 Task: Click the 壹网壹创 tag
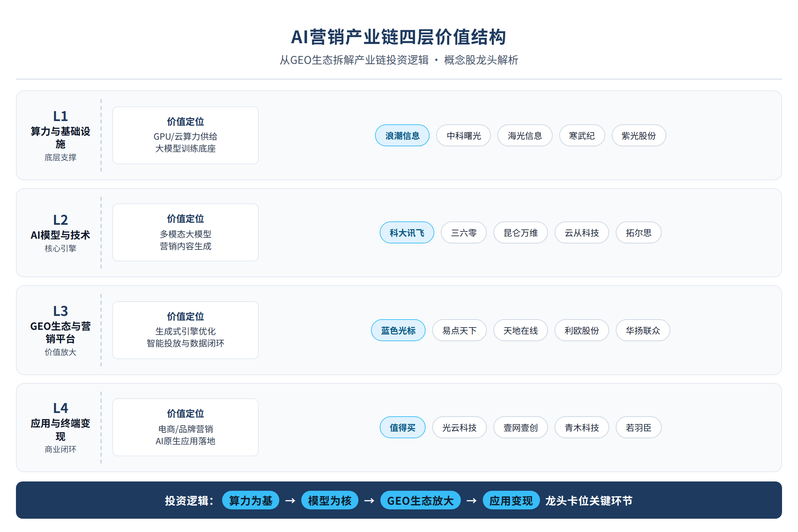pos(520,427)
